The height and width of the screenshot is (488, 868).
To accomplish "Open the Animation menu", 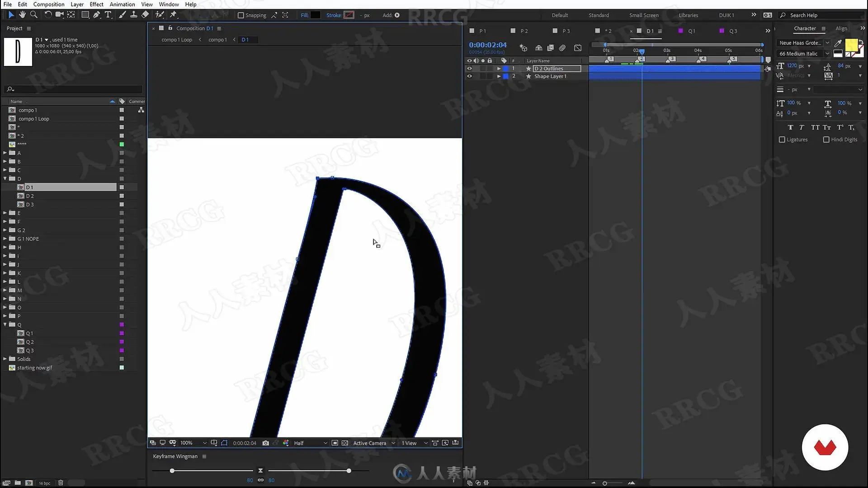I will click(x=122, y=4).
